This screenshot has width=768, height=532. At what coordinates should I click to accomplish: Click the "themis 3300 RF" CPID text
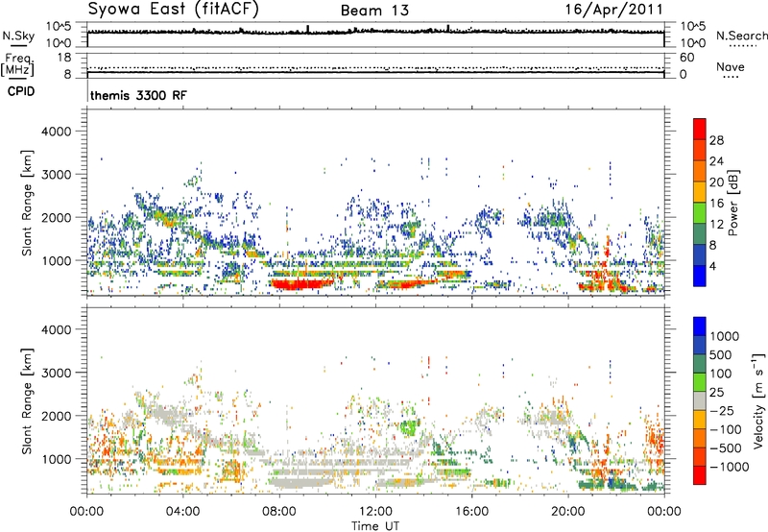pos(138,95)
